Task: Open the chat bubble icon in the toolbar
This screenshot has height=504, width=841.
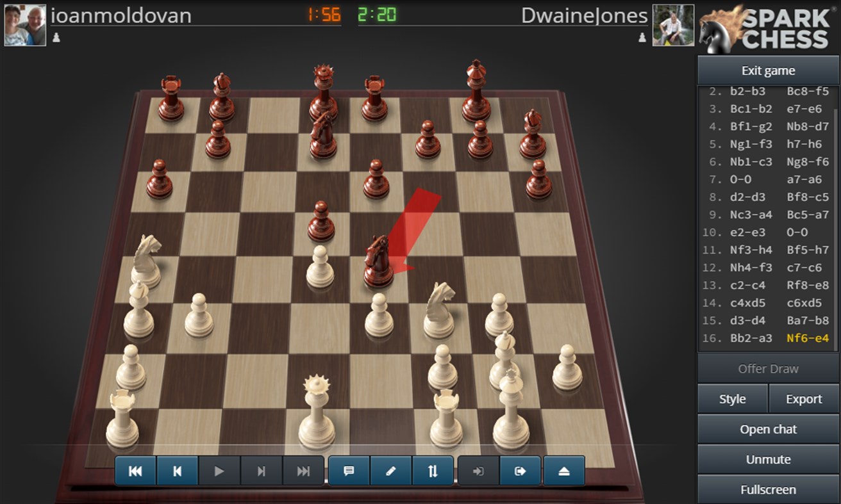Action: tap(348, 471)
